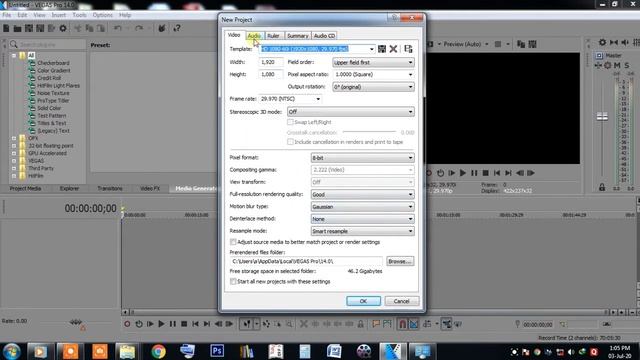The image size is (640, 360).
Task: Switch to the Ruler tab
Action: coord(273,36)
